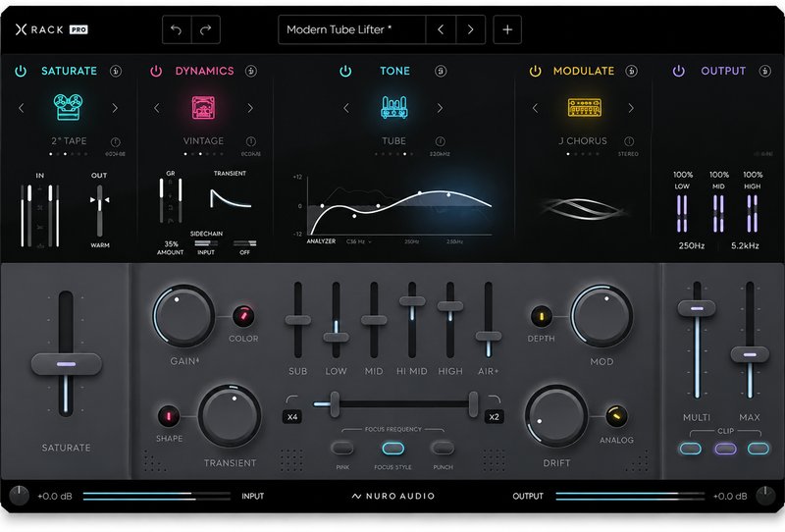Switch to previous tone model
785x532 pixels.
(x=346, y=108)
